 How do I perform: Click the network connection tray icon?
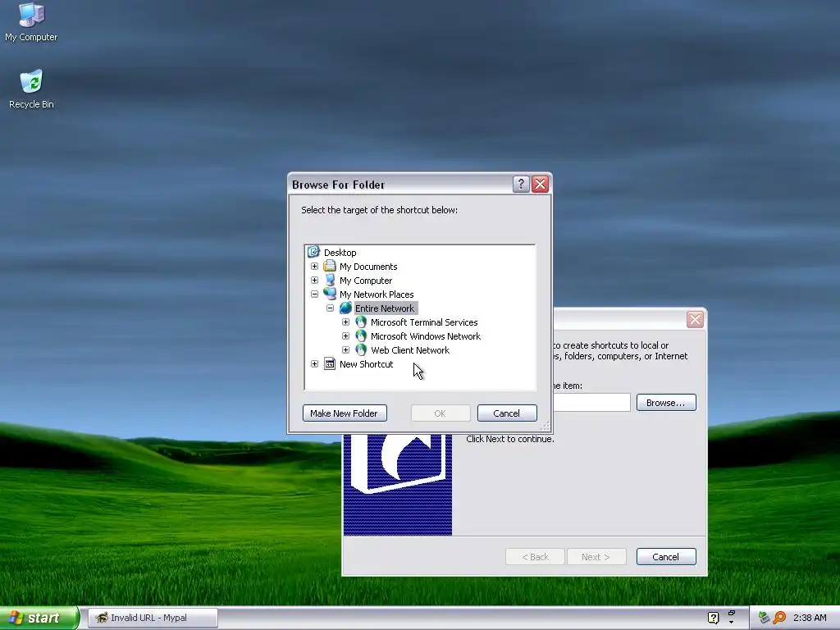(x=764, y=618)
